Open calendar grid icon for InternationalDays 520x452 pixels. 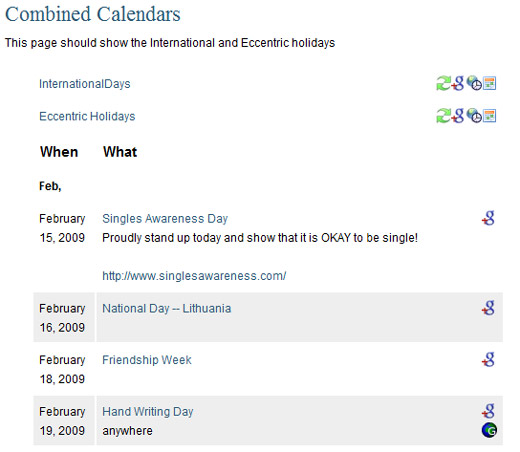click(489, 83)
